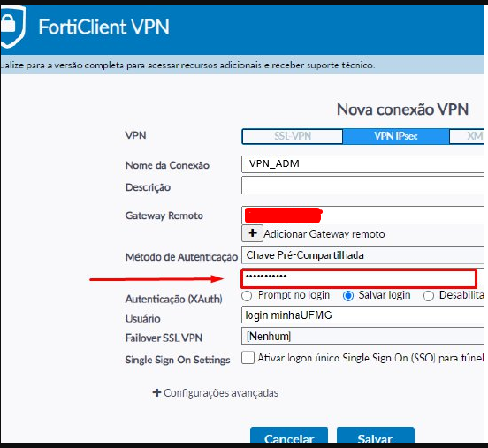Select the SSL-VPN tab
Viewport: 488px width, 448px height.
click(x=293, y=136)
